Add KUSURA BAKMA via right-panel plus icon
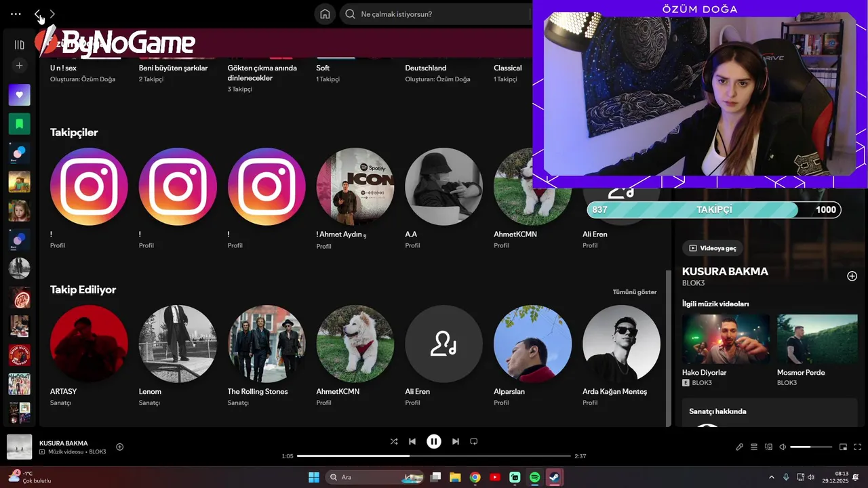The width and height of the screenshot is (868, 488). [852, 276]
